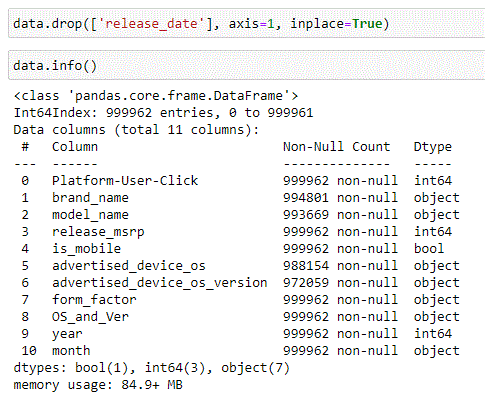The width and height of the screenshot is (485, 402).
Task: Click the is_mobile bool dtype
Action: pyautogui.click(x=429, y=249)
